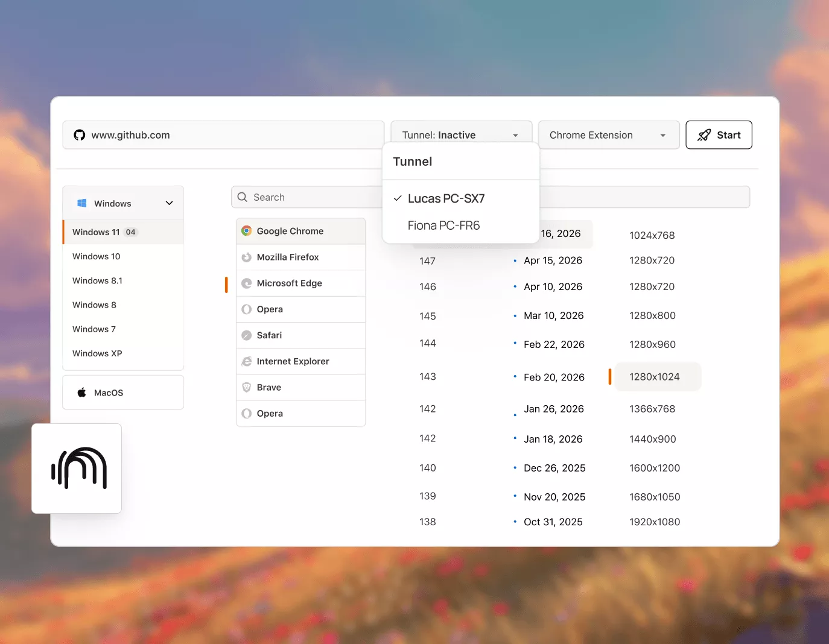
Task: Click the Dec 26, 2025 date
Action: [554, 468]
